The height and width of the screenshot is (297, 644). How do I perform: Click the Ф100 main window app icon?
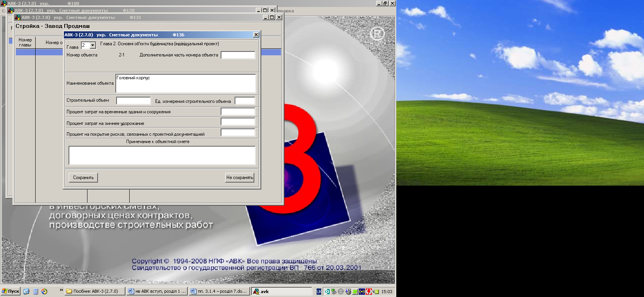point(4,3)
